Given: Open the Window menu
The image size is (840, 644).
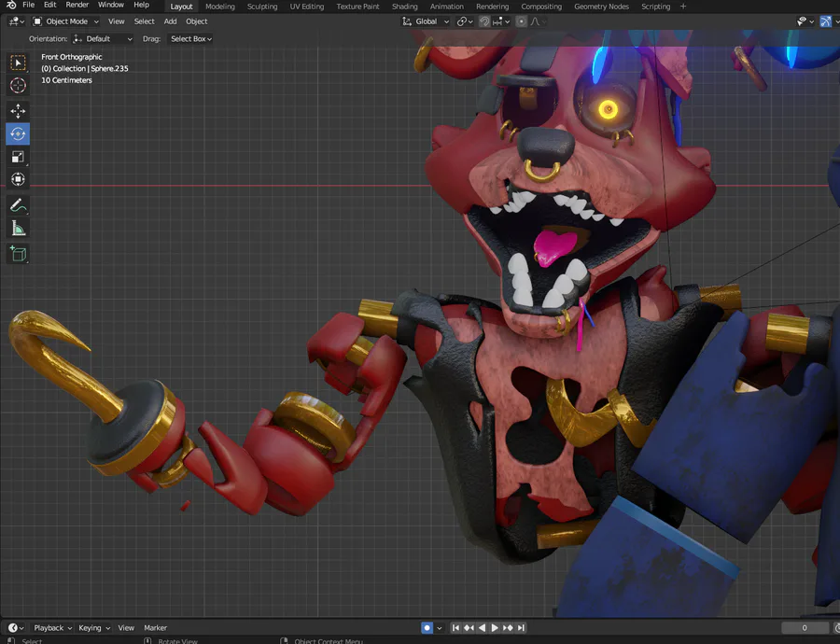Looking at the screenshot, I should point(111,5).
